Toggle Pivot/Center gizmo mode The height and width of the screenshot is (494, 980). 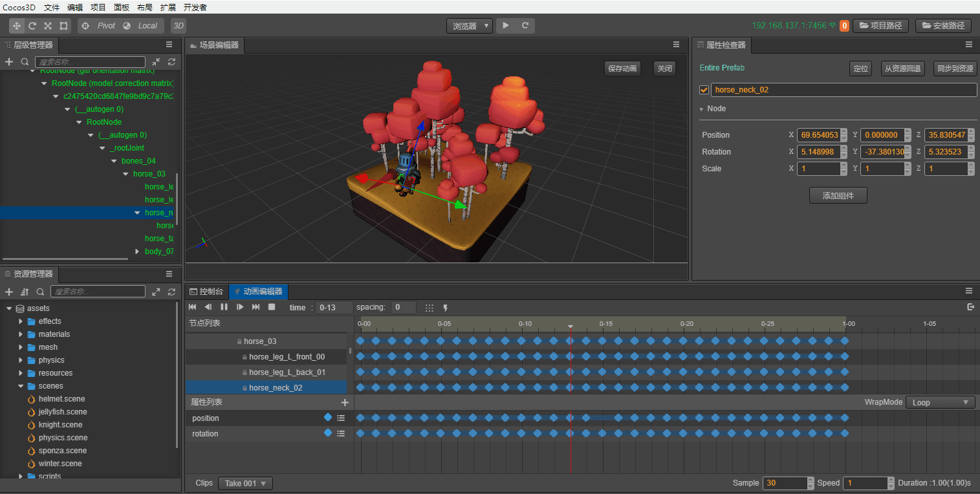coord(99,26)
